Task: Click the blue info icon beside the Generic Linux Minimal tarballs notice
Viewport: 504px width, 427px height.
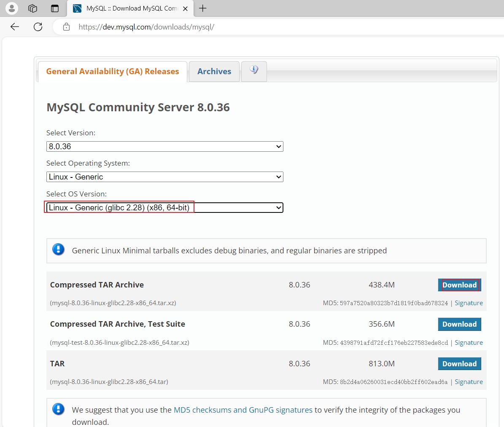Action: click(59, 249)
